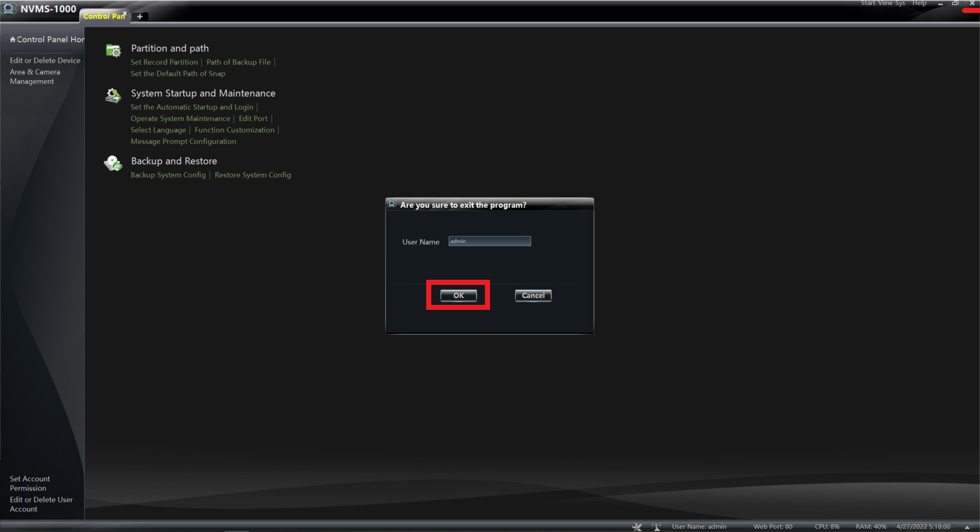Open the Help menu
This screenshot has width=980, height=532.
919,4
